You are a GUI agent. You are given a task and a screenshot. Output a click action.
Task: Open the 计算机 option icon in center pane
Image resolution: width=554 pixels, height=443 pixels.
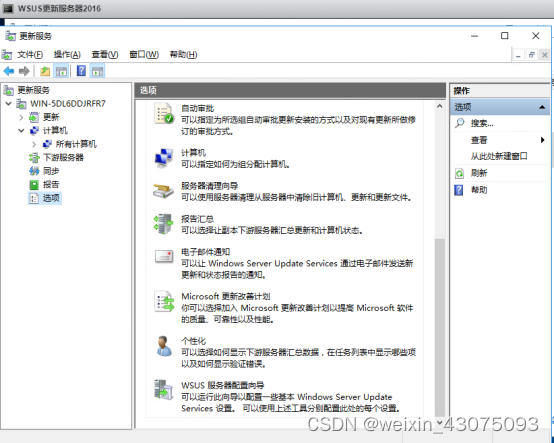coord(164,158)
